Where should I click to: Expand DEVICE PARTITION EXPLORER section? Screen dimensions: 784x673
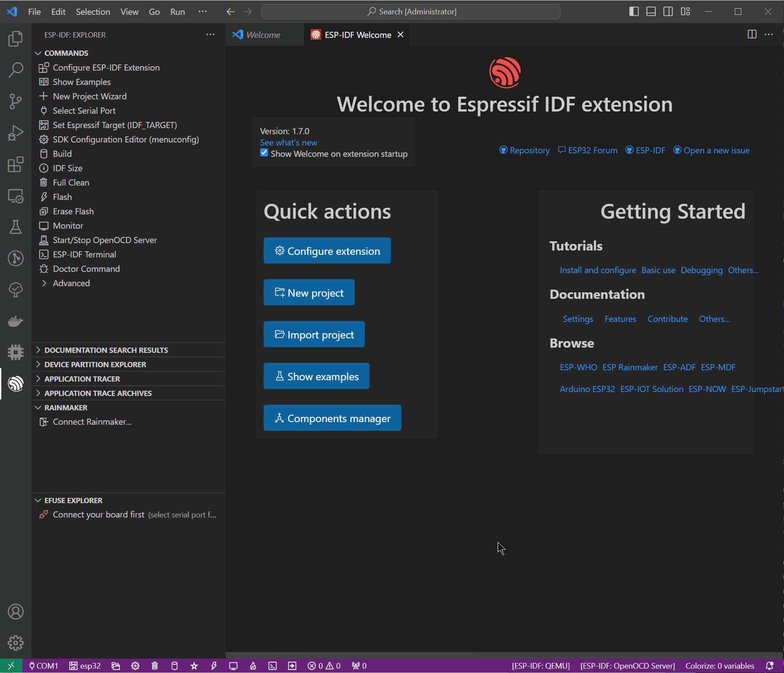129,365
